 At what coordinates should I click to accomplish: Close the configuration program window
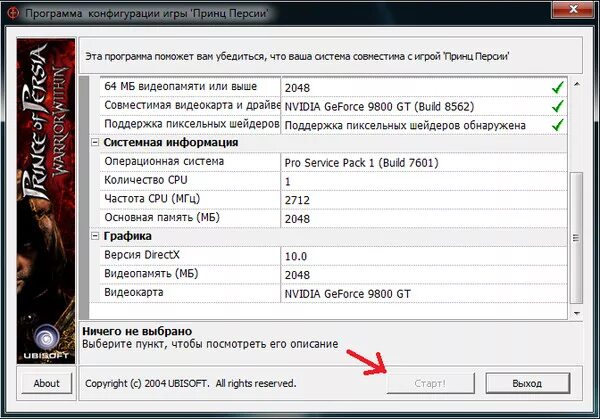pos(573,9)
